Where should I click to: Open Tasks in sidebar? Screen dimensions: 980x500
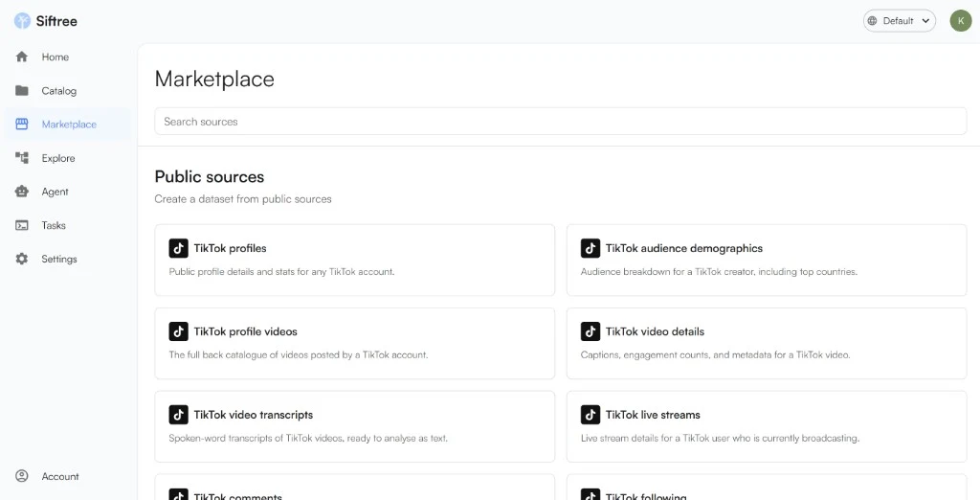(68, 225)
